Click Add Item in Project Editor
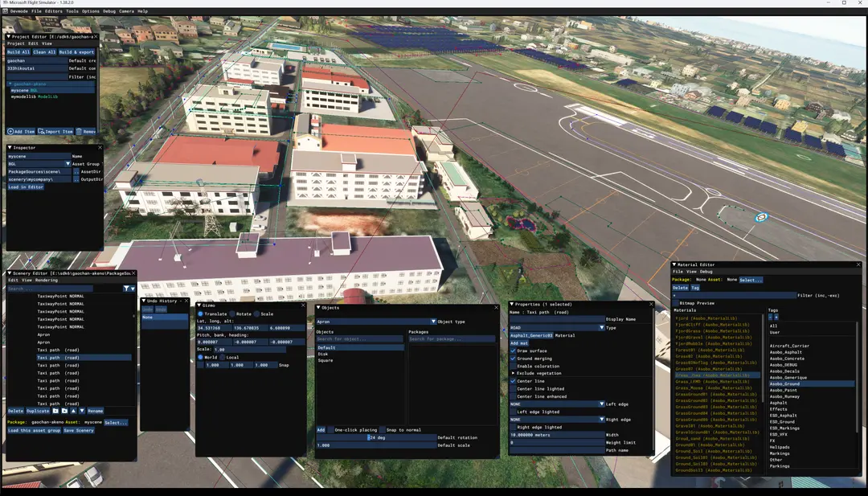868x496 pixels. tap(21, 131)
